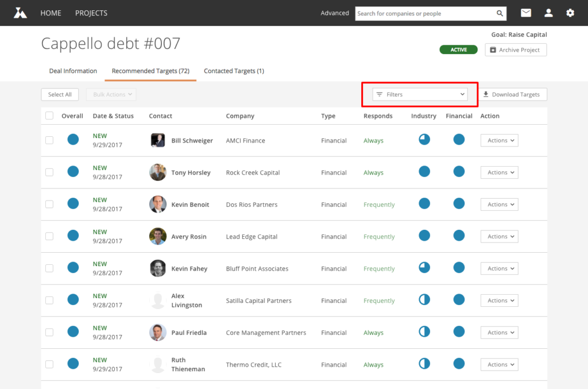This screenshot has width=588, height=389.
Task: Click Tony Horsley's industry score circle
Action: 424,171
